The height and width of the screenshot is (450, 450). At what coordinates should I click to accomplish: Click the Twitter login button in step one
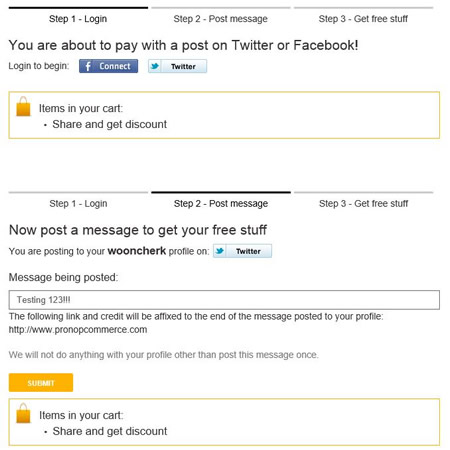[177, 66]
